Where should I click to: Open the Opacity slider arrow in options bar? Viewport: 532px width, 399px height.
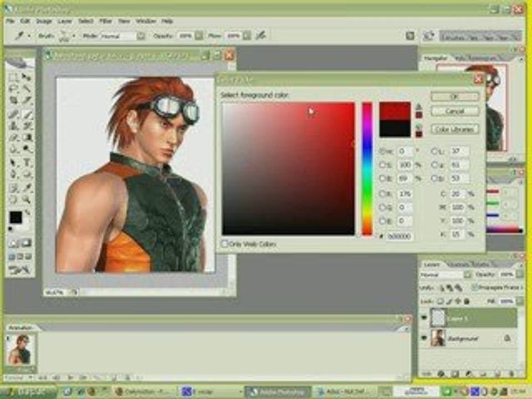[199, 35]
